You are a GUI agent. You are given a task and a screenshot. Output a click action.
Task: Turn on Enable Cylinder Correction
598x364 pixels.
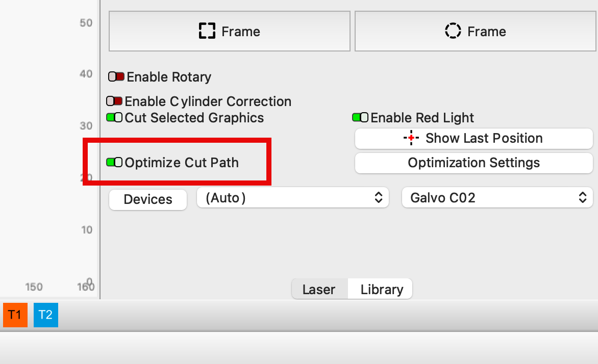[114, 101]
